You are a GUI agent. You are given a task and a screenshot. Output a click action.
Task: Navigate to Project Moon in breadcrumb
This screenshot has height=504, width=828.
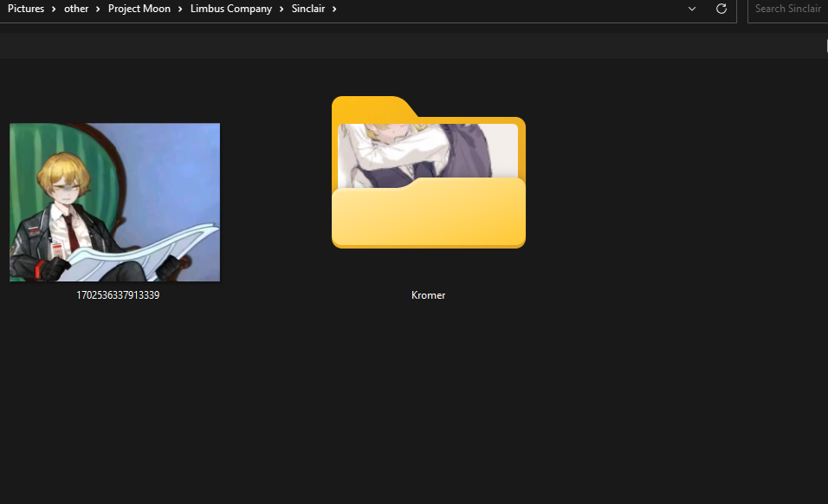pos(139,9)
